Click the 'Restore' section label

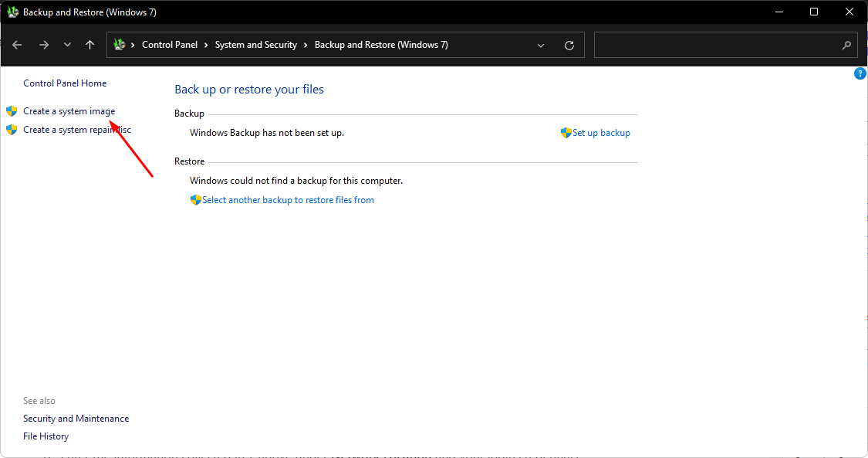(189, 161)
